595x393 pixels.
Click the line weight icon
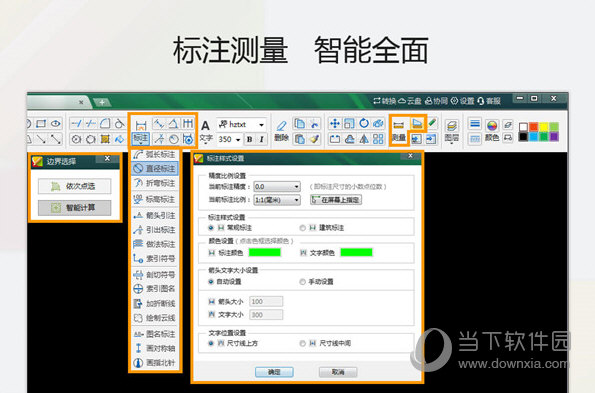(475, 124)
